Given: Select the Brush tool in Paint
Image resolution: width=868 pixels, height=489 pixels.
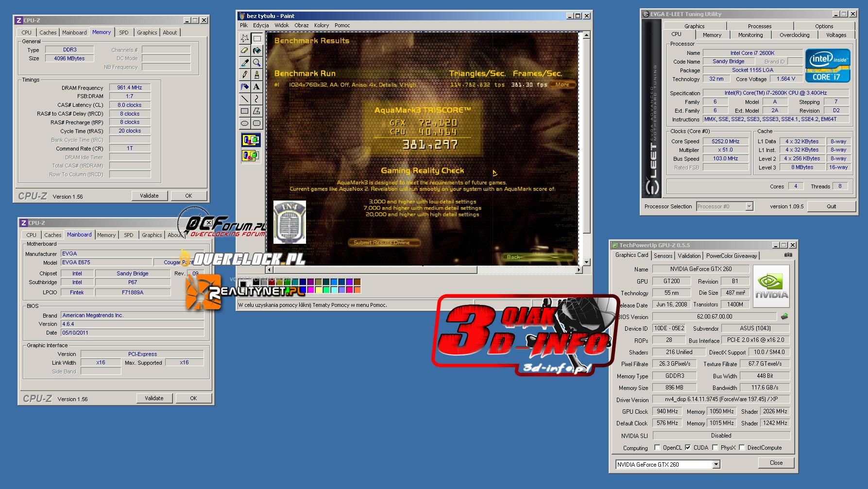Looking at the screenshot, I should click(257, 74).
